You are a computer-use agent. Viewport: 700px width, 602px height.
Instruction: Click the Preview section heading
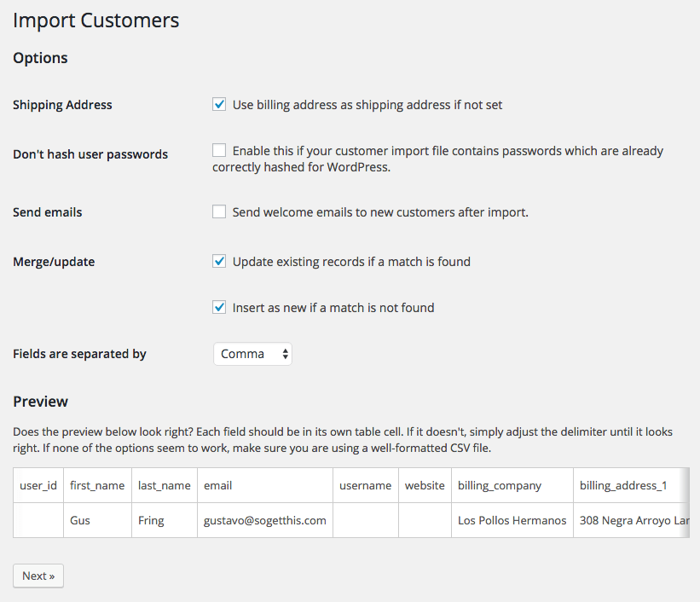tap(41, 402)
